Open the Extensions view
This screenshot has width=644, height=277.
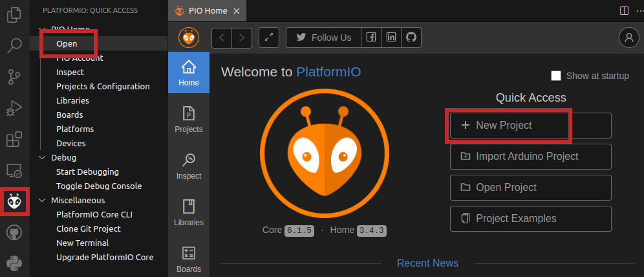14,139
